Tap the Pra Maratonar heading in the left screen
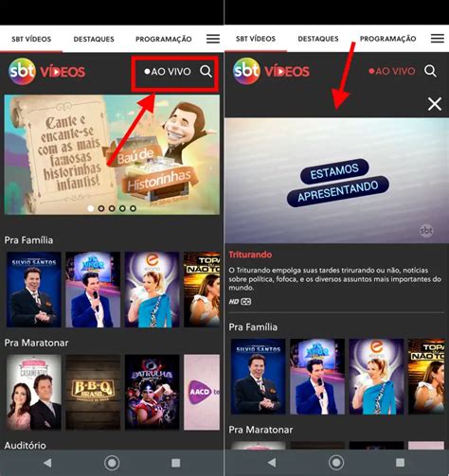The image size is (449, 476). pos(36,343)
